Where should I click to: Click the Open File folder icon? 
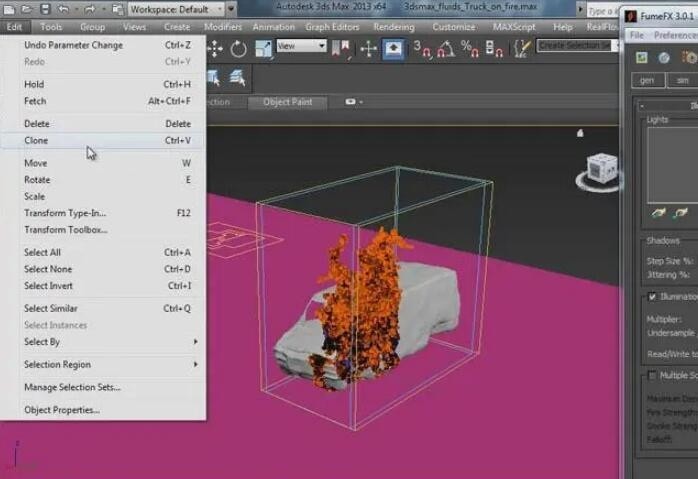(x=26, y=9)
